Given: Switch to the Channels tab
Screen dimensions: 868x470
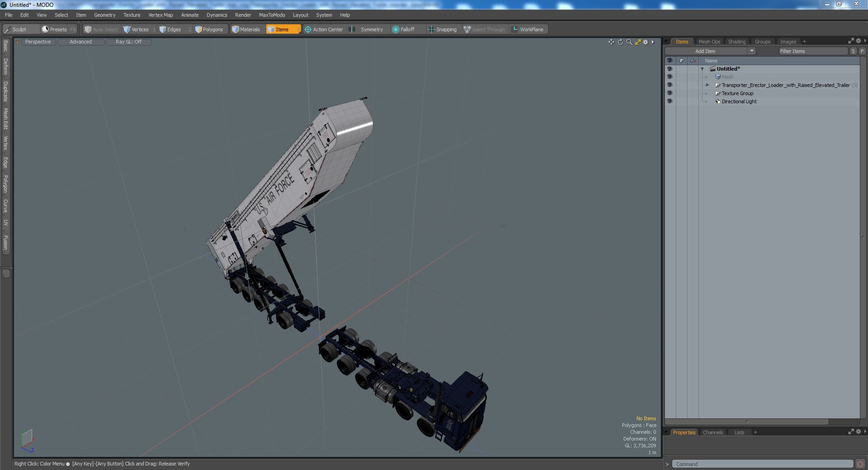Looking at the screenshot, I should tap(713, 432).
